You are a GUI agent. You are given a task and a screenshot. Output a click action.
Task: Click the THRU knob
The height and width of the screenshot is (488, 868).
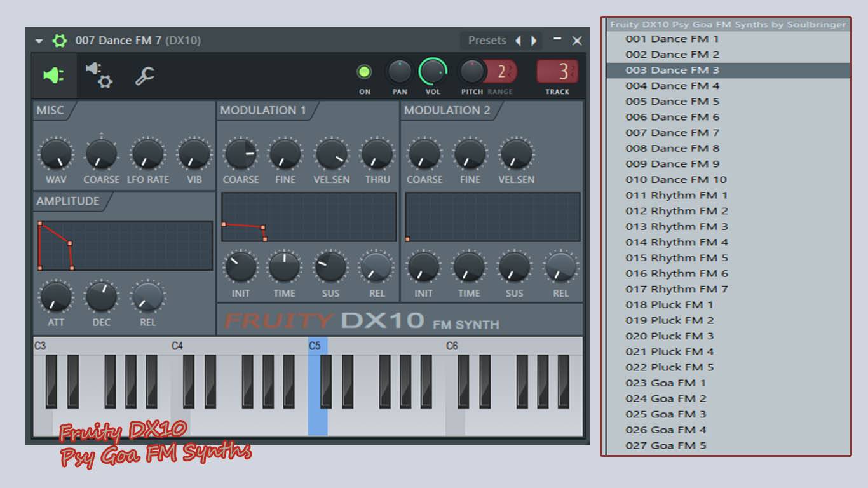coord(377,154)
